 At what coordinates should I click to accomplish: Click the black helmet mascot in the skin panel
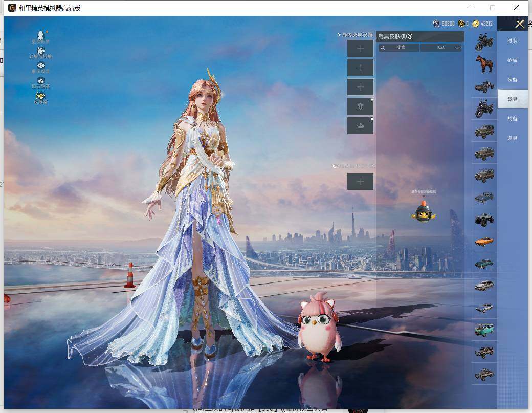pyautogui.click(x=424, y=212)
